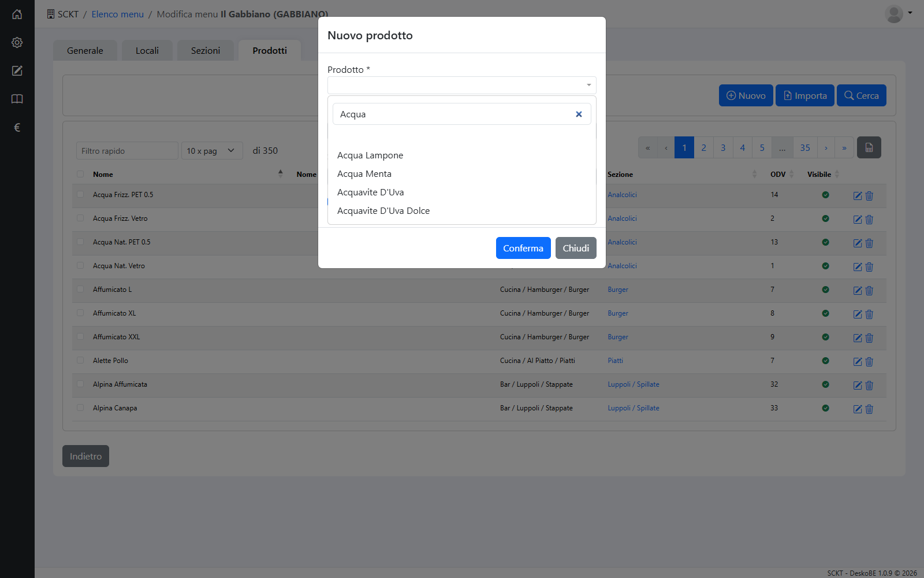Go to page 35 in pagination
Screen dimensions: 924x578
pyautogui.click(x=805, y=148)
